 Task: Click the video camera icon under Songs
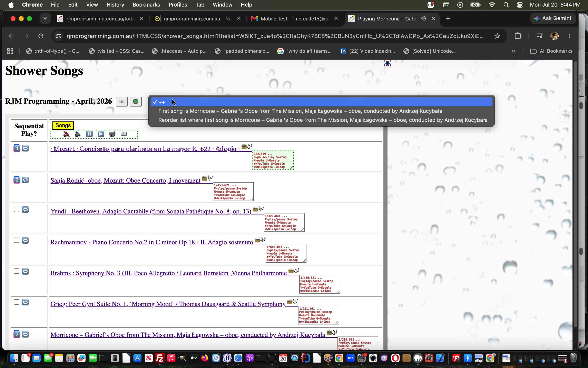pos(112,134)
